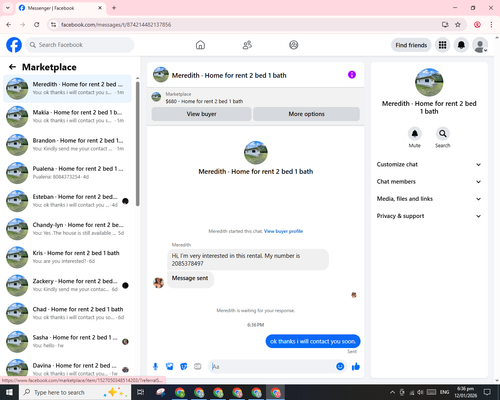Open the Chrome profile icon
500x400 pixels.
(477, 25)
